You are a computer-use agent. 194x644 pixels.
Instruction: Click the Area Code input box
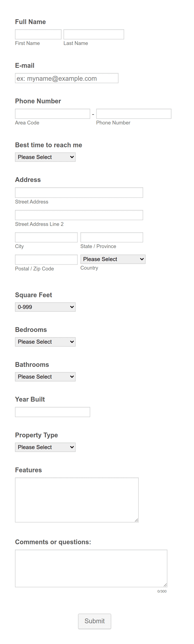pos(53,114)
